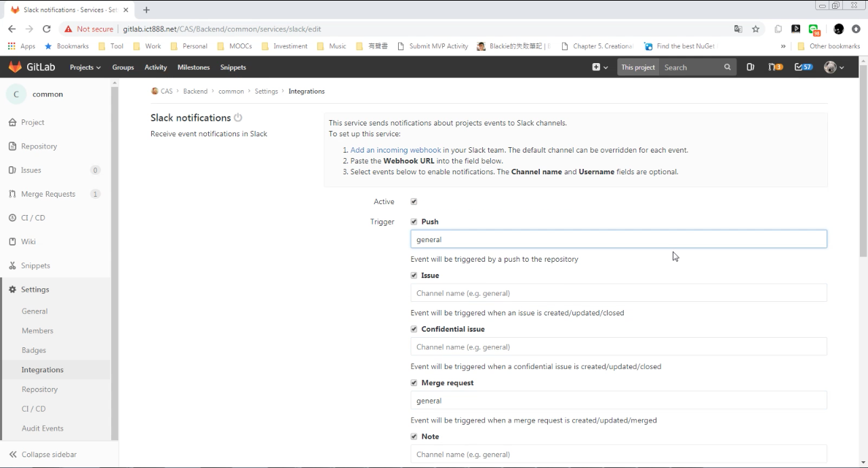Open the Other bookmarks folder
The height and width of the screenshot is (468, 868).
point(828,46)
